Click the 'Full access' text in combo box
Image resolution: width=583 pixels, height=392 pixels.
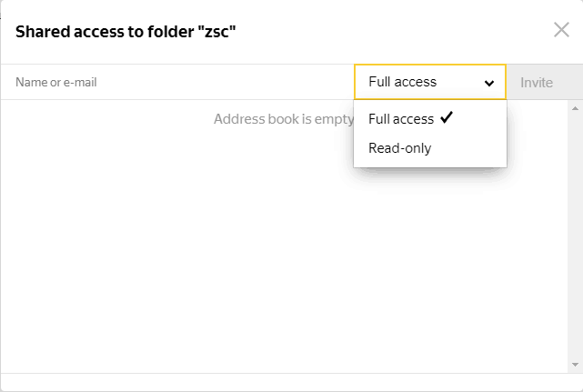(403, 82)
